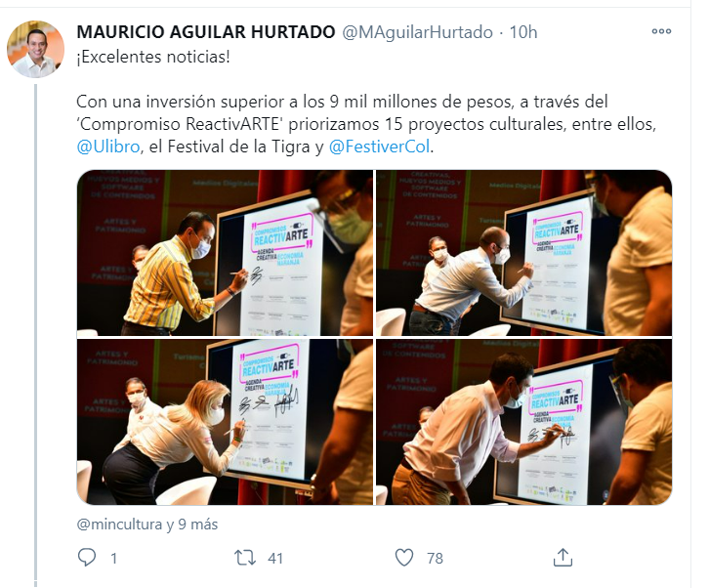709x588 pixels.
Task: Open photo of blonde woman signing board
Action: [225, 422]
